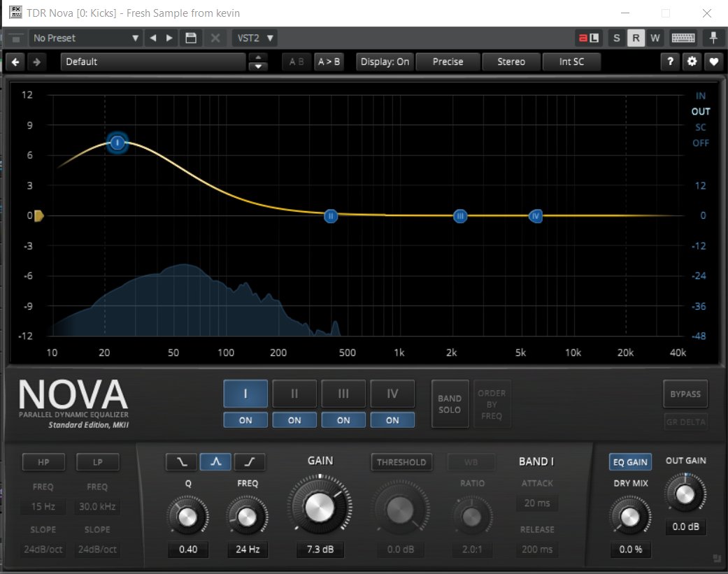Switch analyzer to SC

pos(701,127)
